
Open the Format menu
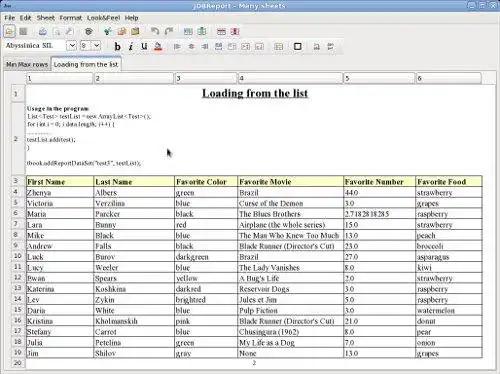point(71,18)
